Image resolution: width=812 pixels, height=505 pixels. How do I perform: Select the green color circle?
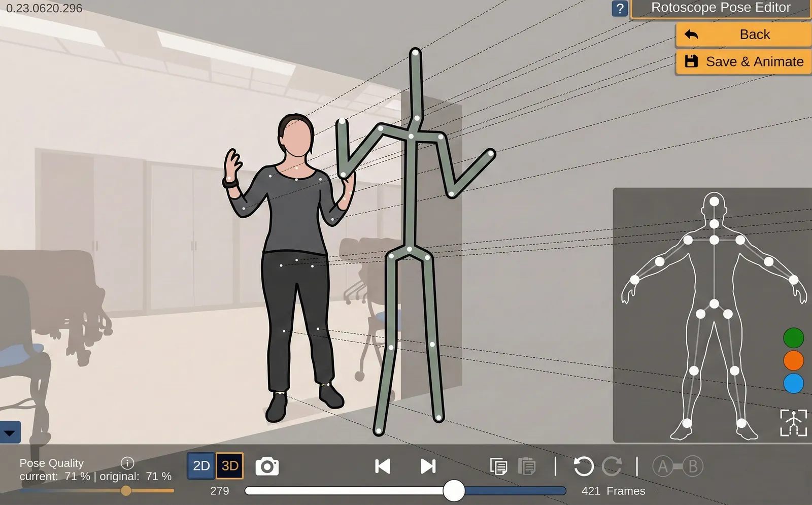(793, 338)
